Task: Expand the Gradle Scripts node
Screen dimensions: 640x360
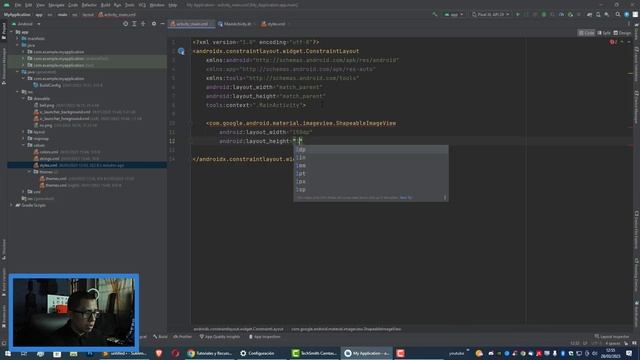Action: [x=12, y=205]
